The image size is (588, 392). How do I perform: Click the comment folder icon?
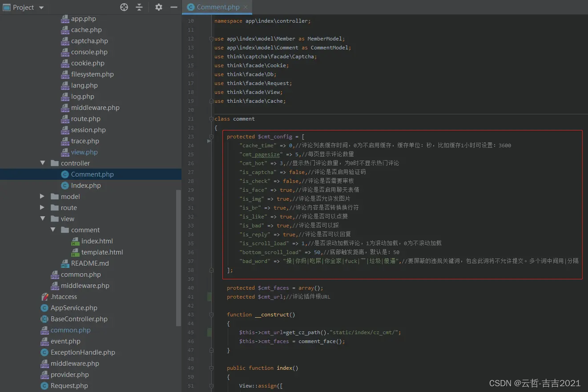tap(65, 230)
